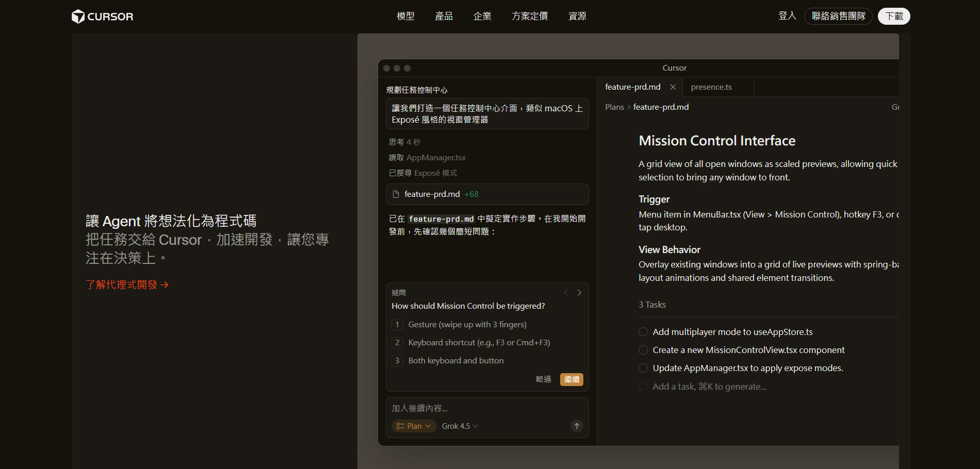Viewport: 980px width, 469px height.
Task: Click the View Behavior section heading
Action: (669, 249)
